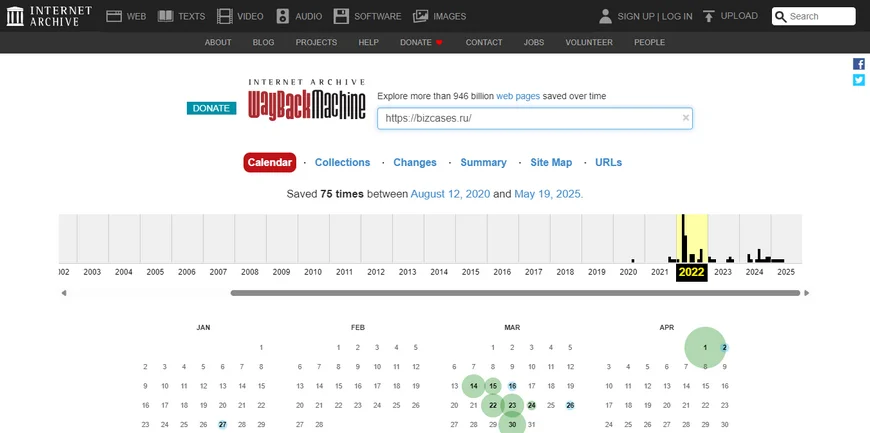Image resolution: width=870 pixels, height=433 pixels.
Task: Select year 2024 on timeline
Action: coord(755,272)
